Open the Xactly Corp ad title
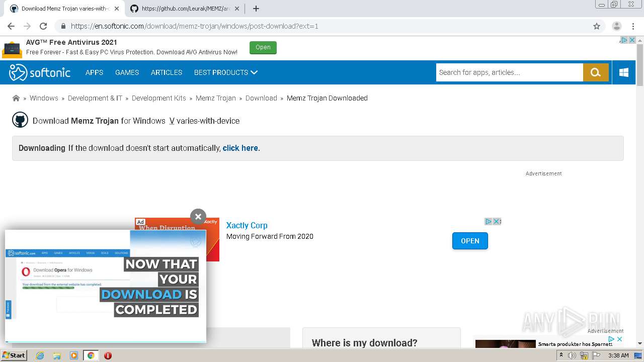644x362 pixels. point(247,225)
